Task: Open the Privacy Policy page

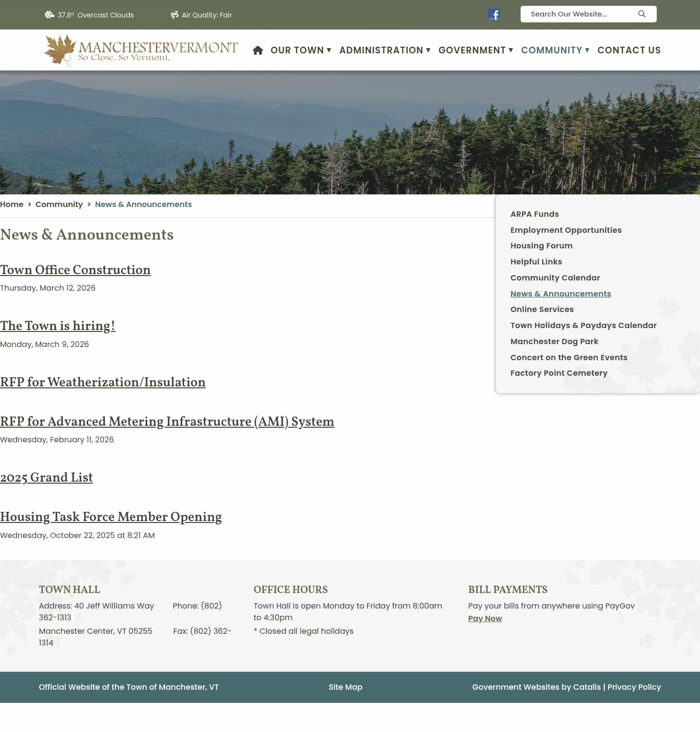Action: click(x=634, y=687)
